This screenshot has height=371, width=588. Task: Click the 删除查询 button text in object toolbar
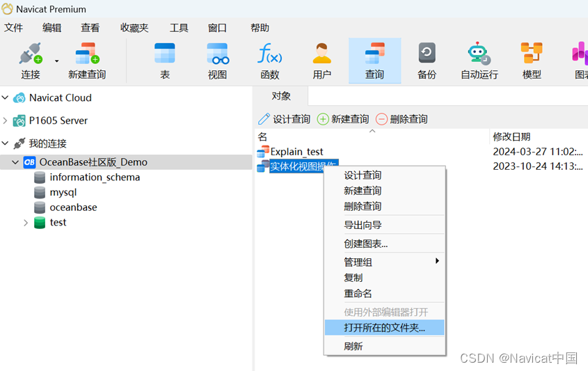tap(408, 119)
